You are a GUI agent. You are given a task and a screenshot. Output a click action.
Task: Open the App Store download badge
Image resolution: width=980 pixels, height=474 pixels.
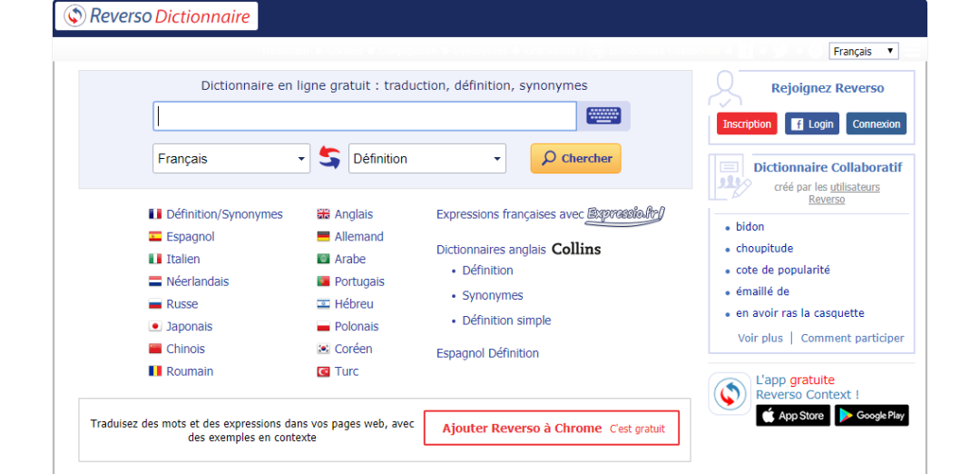[793, 416]
